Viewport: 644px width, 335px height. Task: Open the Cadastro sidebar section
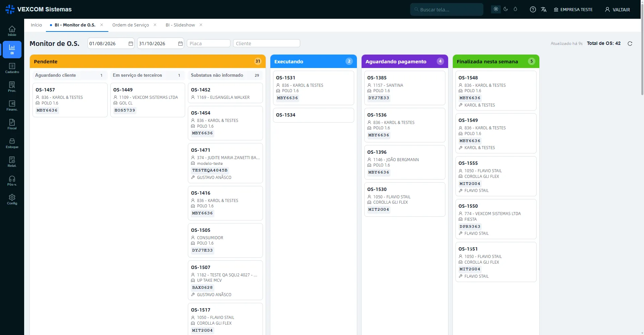point(12,68)
